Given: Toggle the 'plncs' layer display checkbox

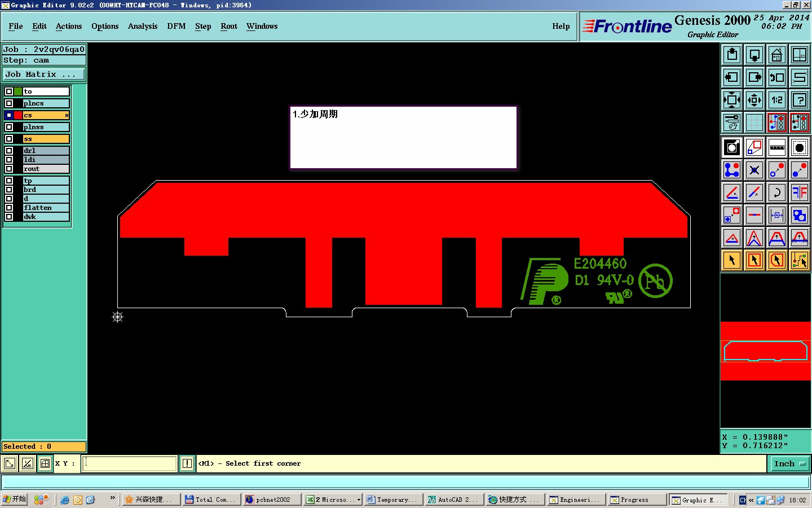Looking at the screenshot, I should click(x=9, y=103).
